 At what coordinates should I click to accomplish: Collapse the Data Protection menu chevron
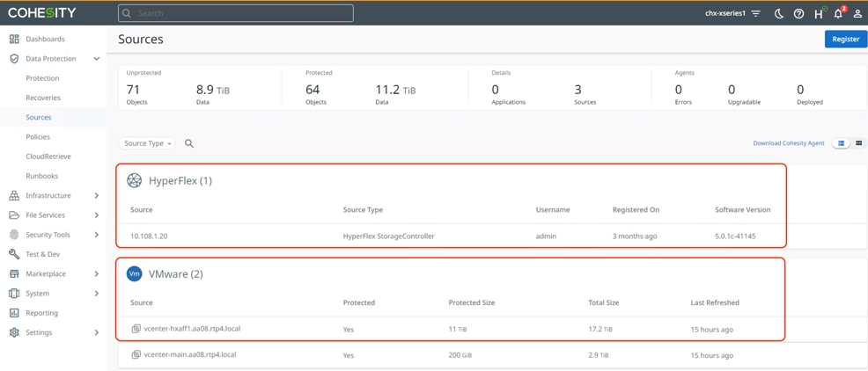(x=96, y=59)
